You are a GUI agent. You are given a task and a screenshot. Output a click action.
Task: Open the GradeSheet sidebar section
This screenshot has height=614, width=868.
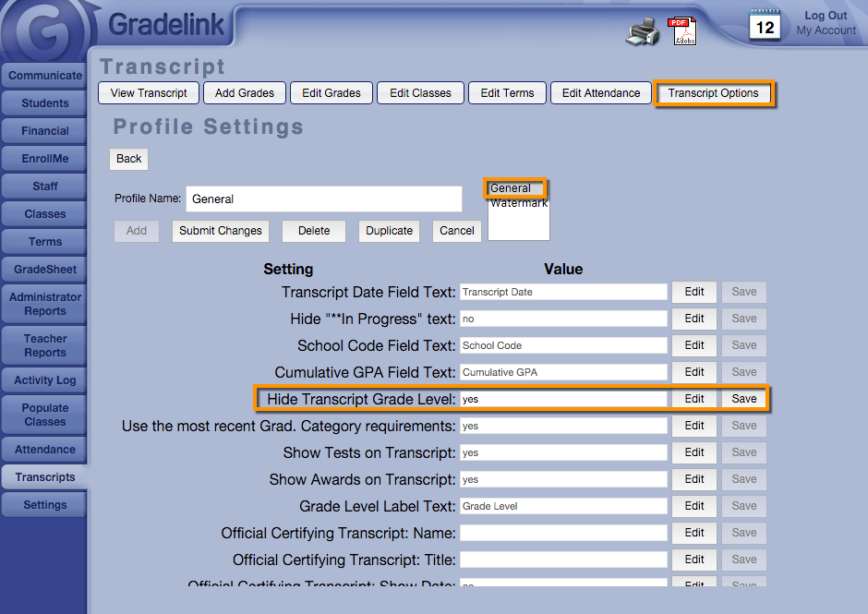[x=44, y=270]
